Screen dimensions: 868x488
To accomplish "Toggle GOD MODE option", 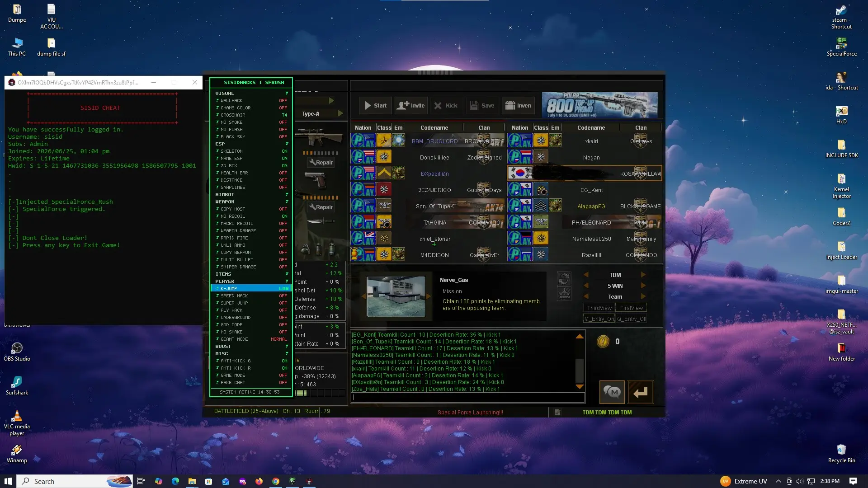I will click(x=251, y=324).
